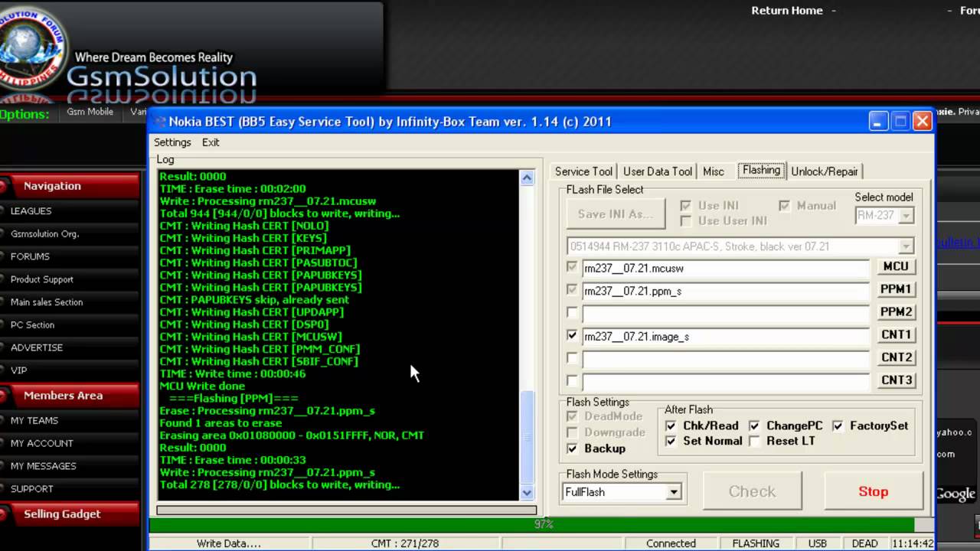The image size is (980, 551).
Task: Click the Google logo at right edge
Action: (955, 494)
